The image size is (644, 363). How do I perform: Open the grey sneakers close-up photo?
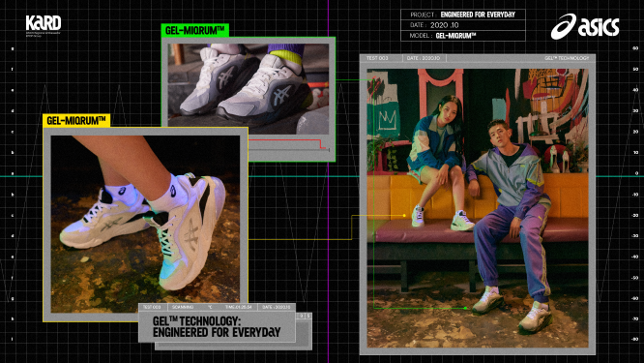click(x=249, y=89)
